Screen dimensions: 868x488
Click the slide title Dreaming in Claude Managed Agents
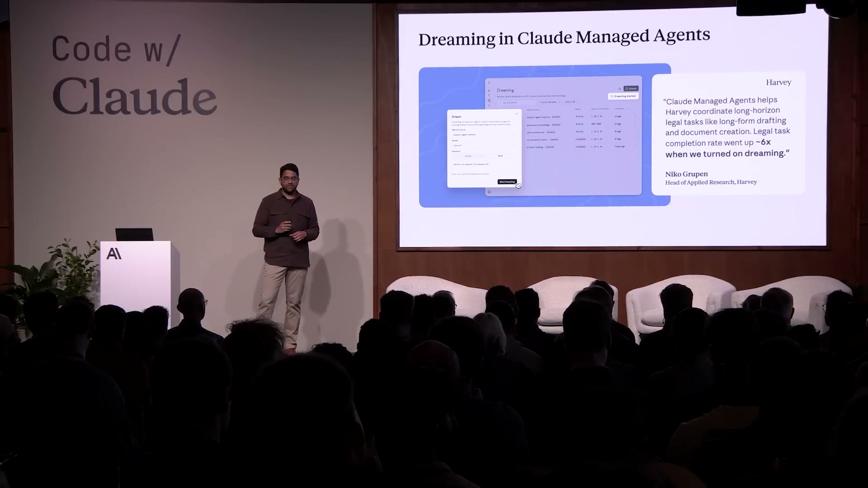point(564,37)
